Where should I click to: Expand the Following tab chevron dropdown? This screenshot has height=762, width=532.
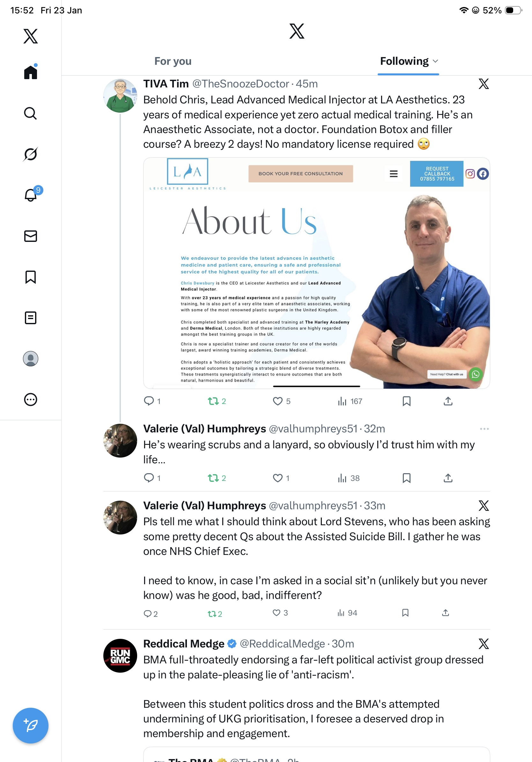435,61
